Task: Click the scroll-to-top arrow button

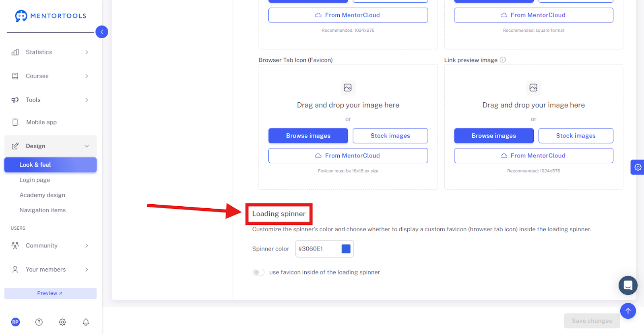Action: [628, 311]
